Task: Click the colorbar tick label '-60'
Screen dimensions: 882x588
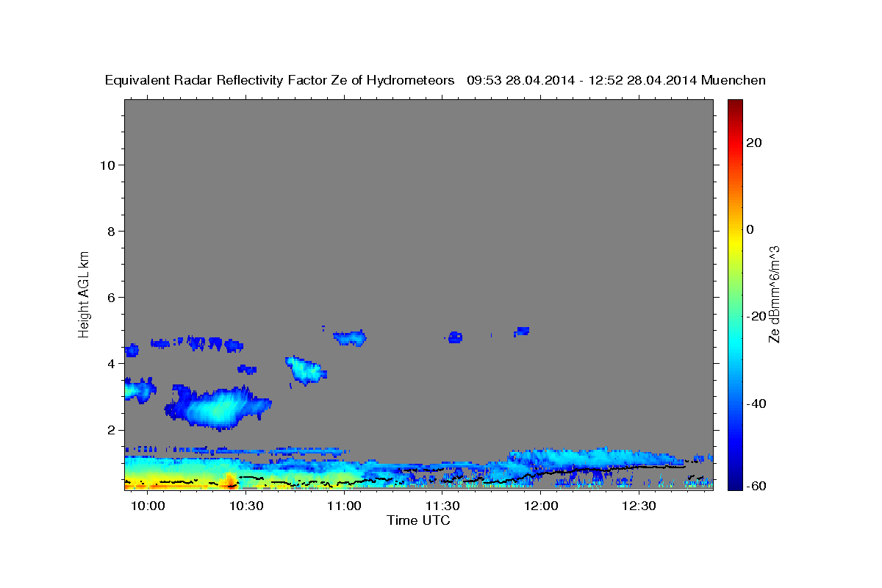Action: (756, 486)
